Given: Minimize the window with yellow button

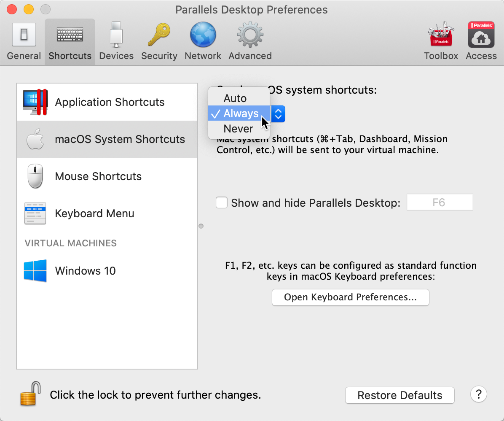Looking at the screenshot, I should (x=29, y=9).
